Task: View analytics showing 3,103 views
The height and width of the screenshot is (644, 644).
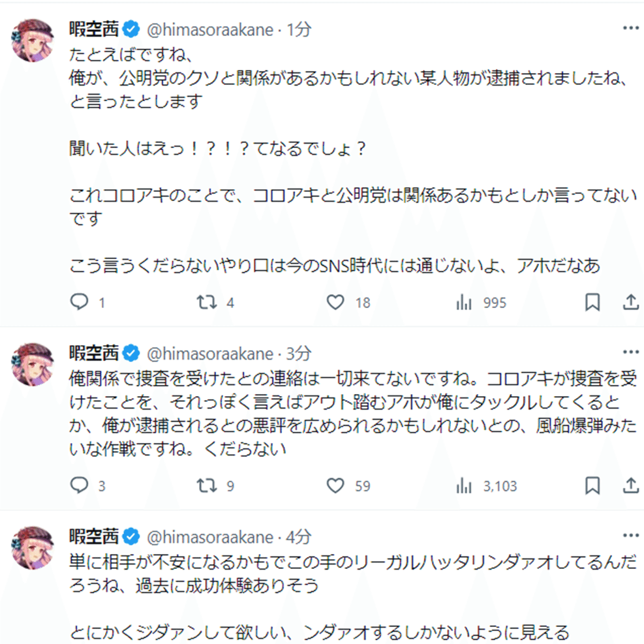Action: tap(464, 485)
